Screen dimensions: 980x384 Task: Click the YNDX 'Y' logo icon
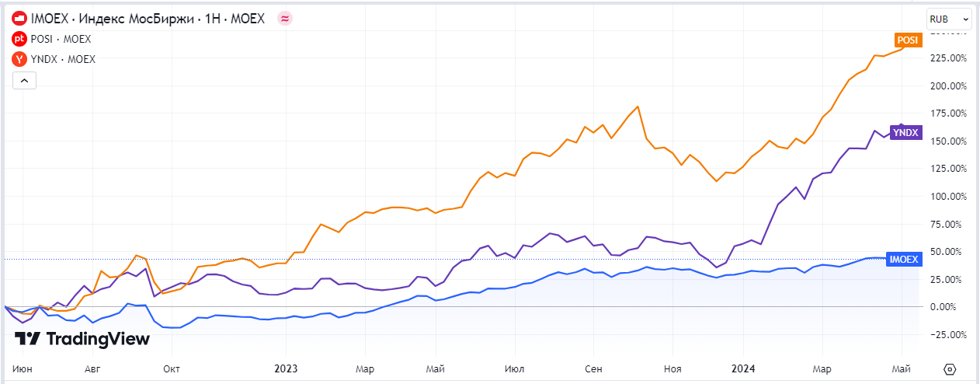(19, 59)
